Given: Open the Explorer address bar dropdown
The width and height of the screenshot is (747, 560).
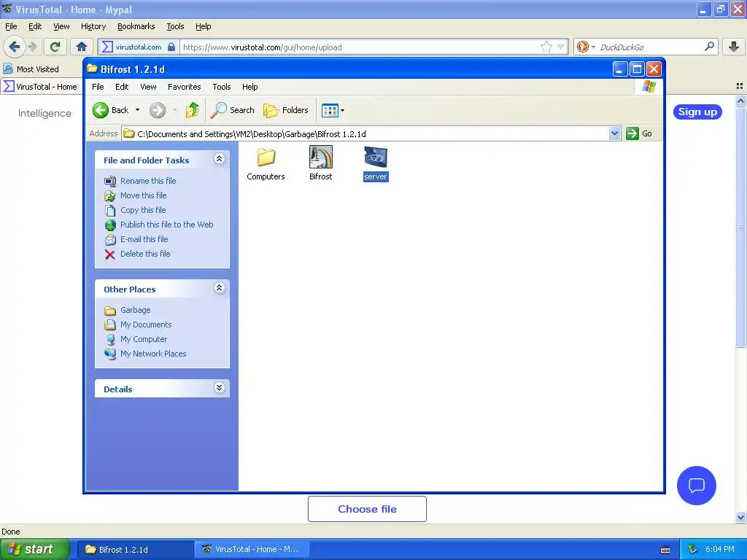Looking at the screenshot, I should [x=614, y=134].
